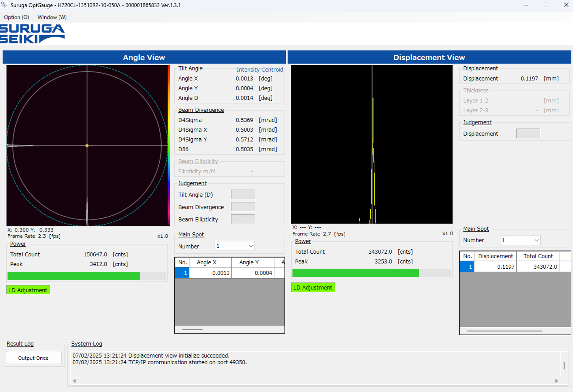This screenshot has width=573, height=392.
Task: Click the Angle X column header
Action: coord(210,262)
